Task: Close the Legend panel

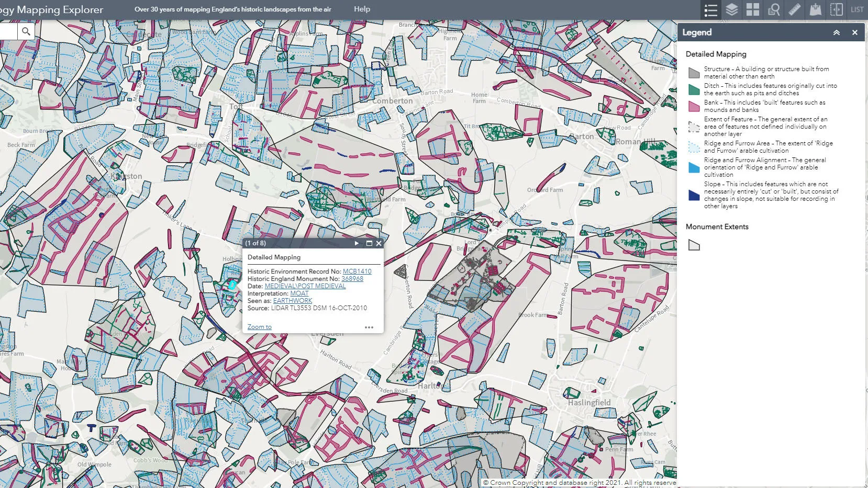Action: pyautogui.click(x=855, y=32)
